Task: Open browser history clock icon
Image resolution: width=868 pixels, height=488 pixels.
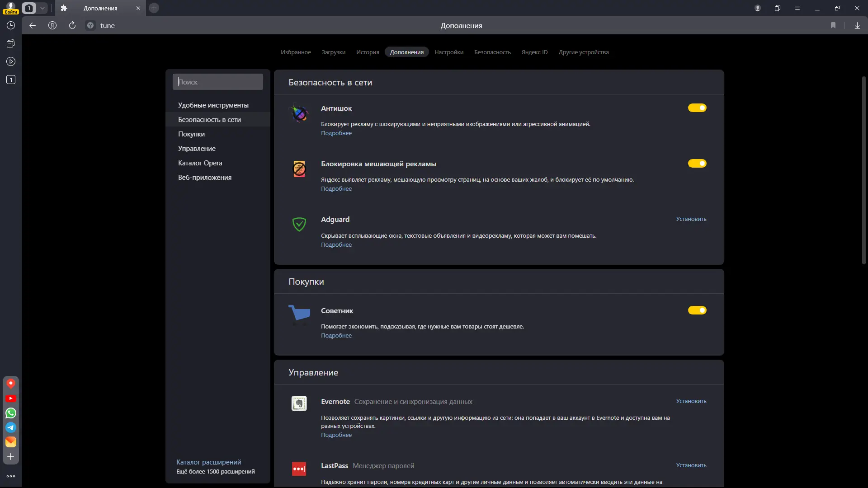Action: [11, 26]
